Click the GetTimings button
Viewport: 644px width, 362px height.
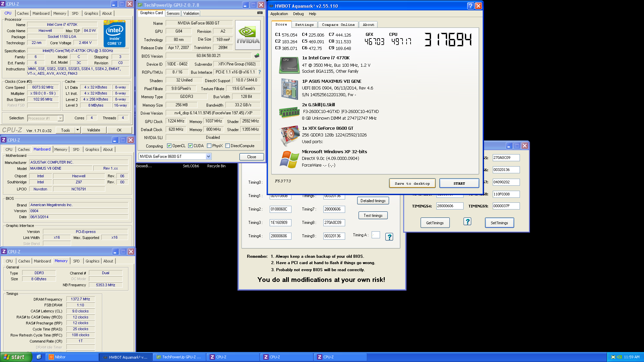435,223
